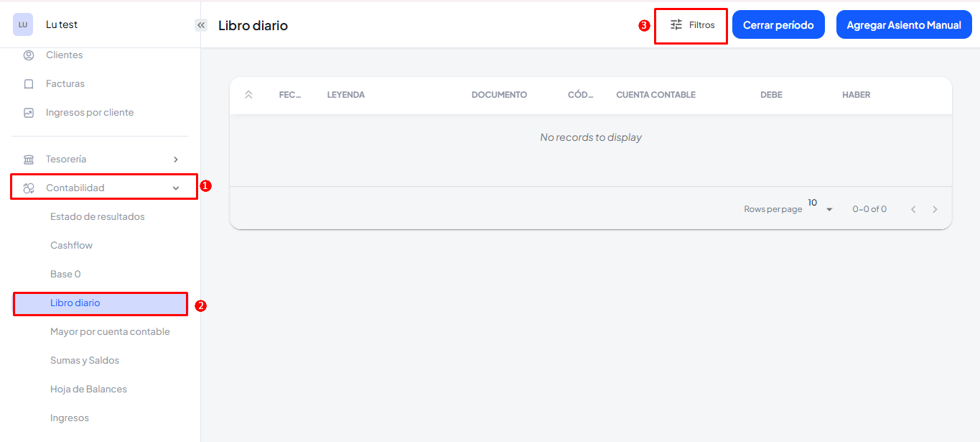Click the Tesorería bank icon
The width and height of the screenshot is (980, 442).
(29, 160)
